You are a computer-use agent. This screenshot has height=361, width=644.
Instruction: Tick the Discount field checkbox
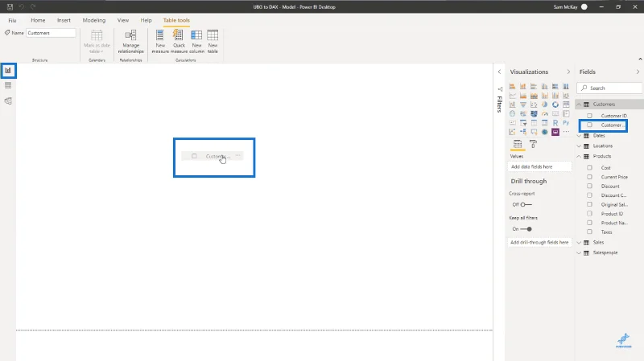pos(589,186)
